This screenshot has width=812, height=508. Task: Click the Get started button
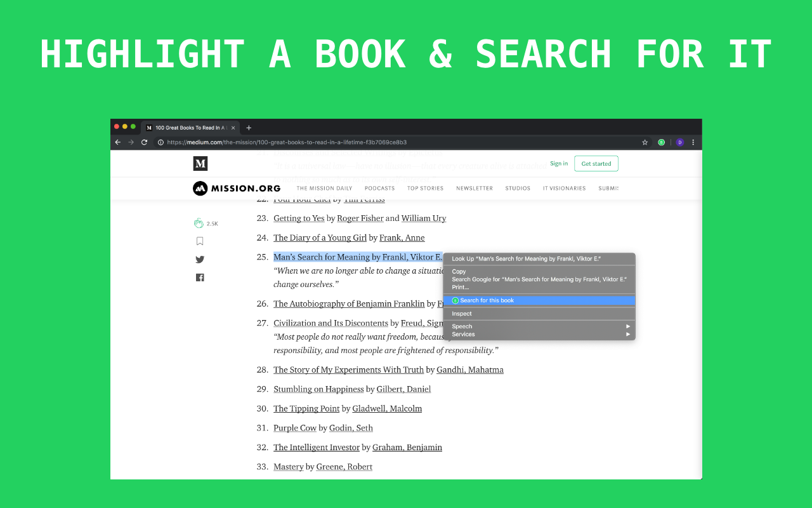pos(596,164)
